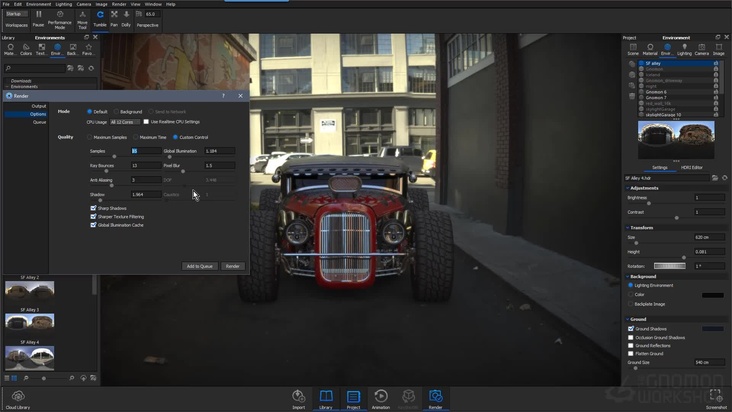Open the Lighting menu
732x412 pixels.
click(63, 4)
